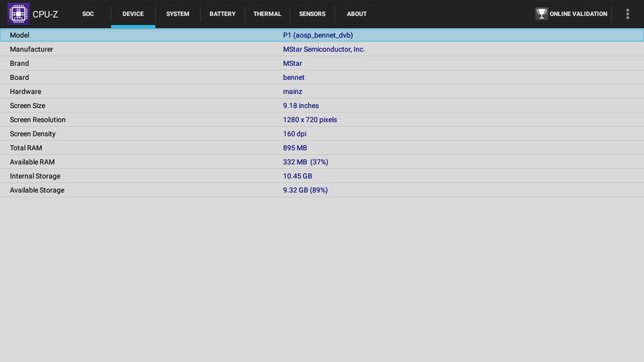Open the About tab
Viewport: 644px width, 362px height.
coord(357,14)
